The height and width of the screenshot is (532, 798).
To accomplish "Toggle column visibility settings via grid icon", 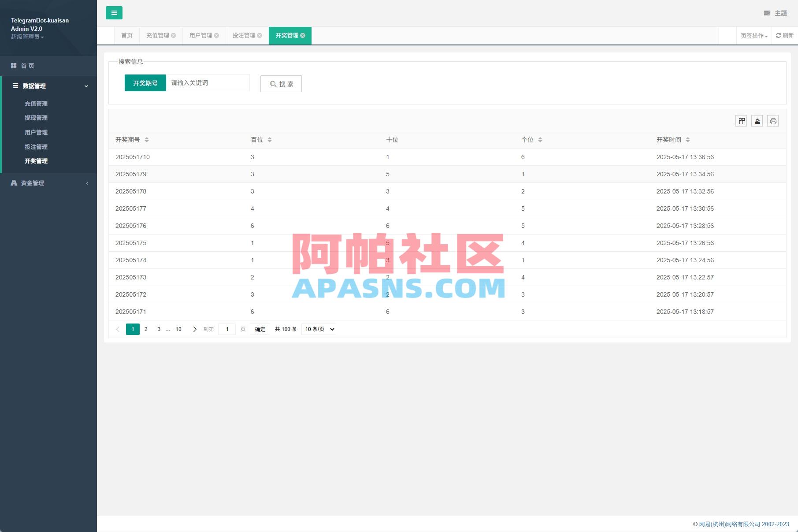I will 742,121.
